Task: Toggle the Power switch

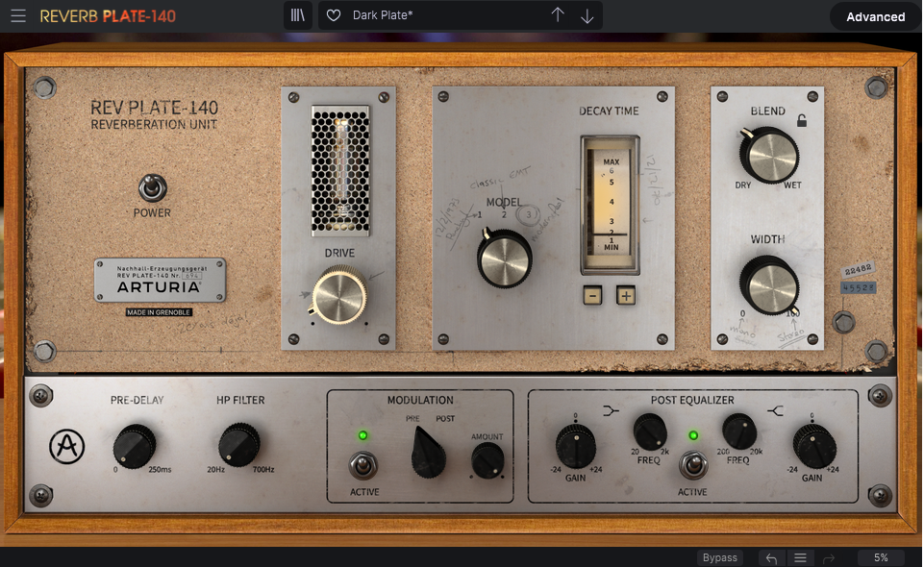Action: click(151, 186)
